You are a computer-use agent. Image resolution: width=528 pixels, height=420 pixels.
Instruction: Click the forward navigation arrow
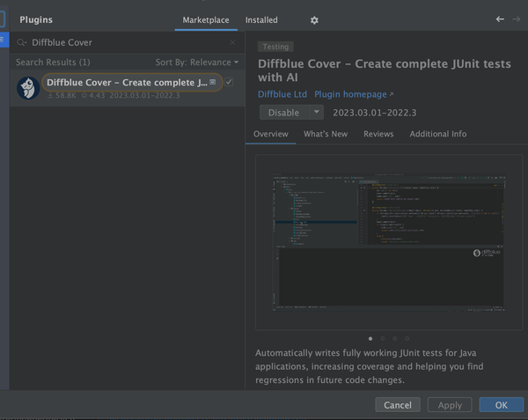click(x=517, y=19)
